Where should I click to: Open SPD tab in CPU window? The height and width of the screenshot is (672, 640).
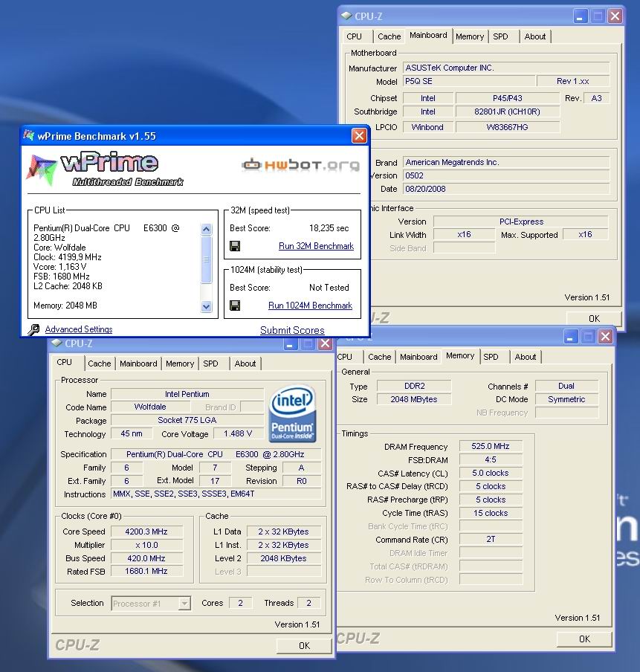(210, 364)
